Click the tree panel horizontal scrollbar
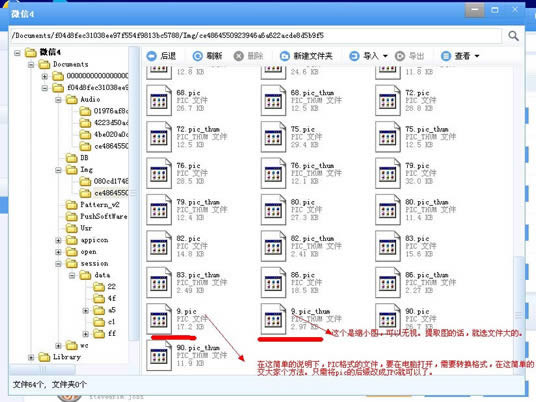Viewport: 536px width, 402px height. pyautogui.click(x=68, y=369)
